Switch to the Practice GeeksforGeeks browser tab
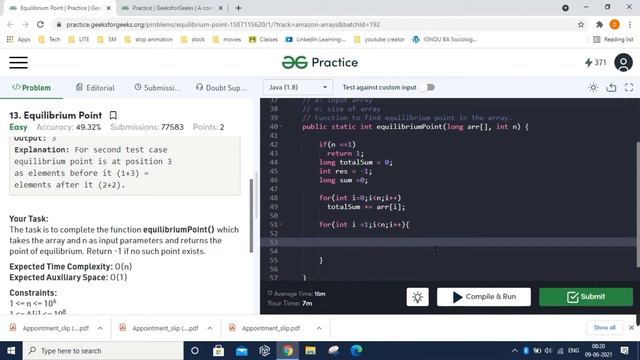The image size is (640, 360). click(171, 8)
